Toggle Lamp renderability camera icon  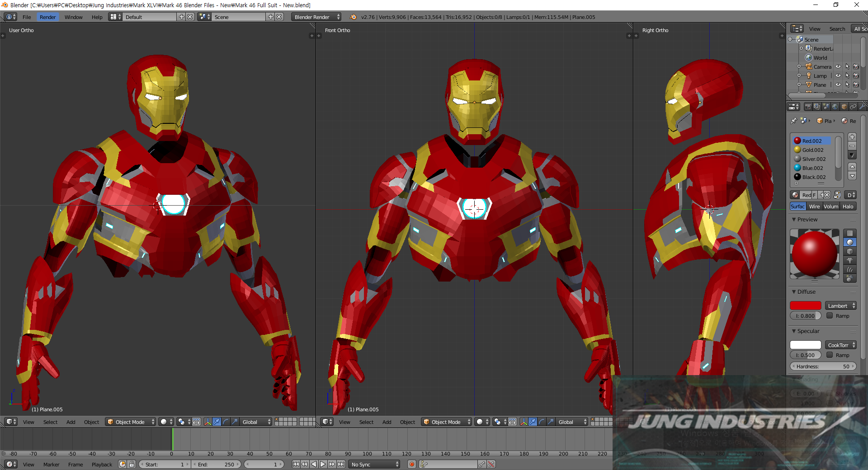856,75
